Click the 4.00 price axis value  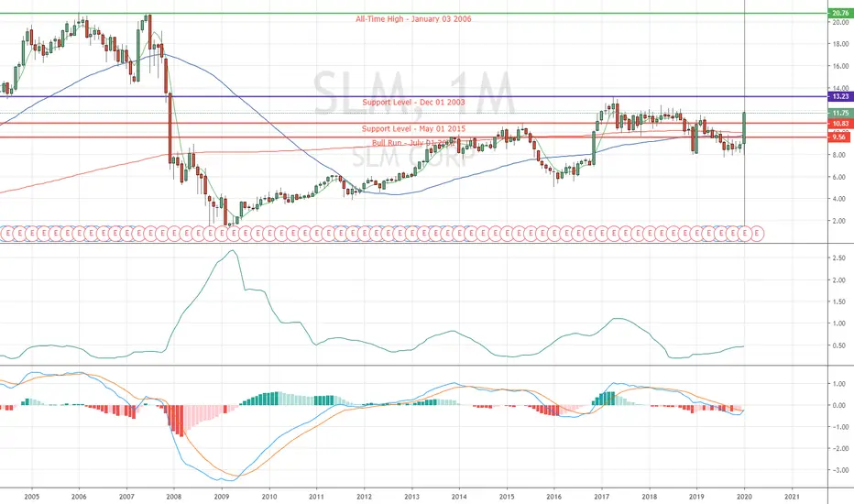point(838,200)
